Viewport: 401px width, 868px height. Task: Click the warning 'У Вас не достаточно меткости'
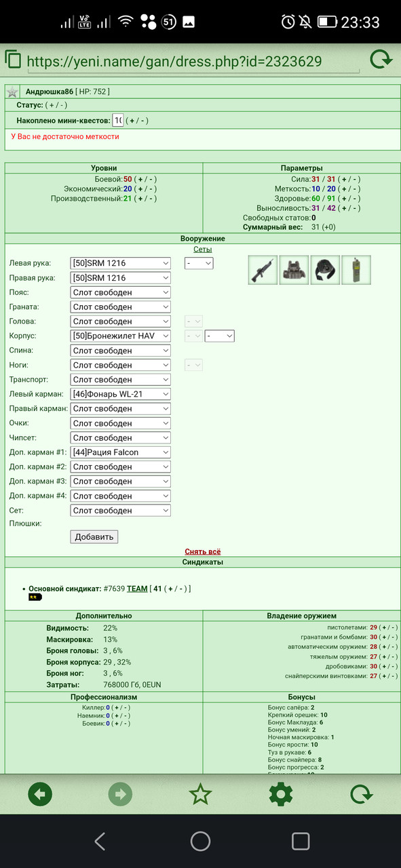(65, 136)
